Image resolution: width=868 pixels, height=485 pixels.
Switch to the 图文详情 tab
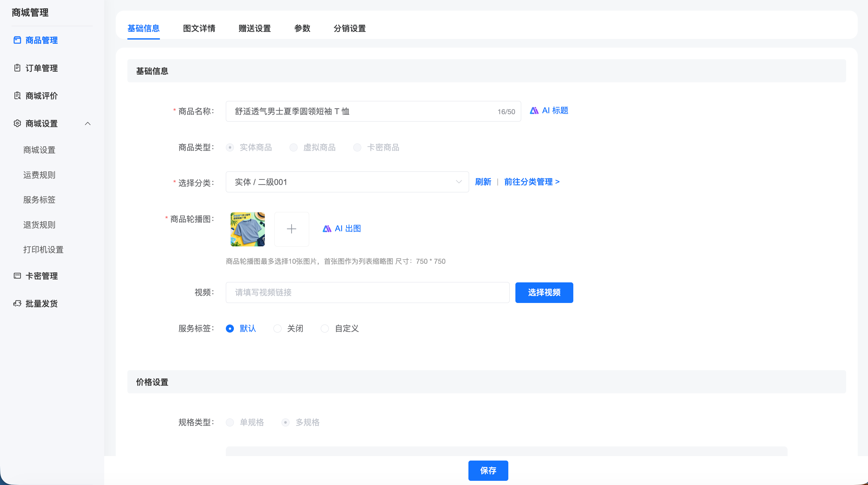199,28
